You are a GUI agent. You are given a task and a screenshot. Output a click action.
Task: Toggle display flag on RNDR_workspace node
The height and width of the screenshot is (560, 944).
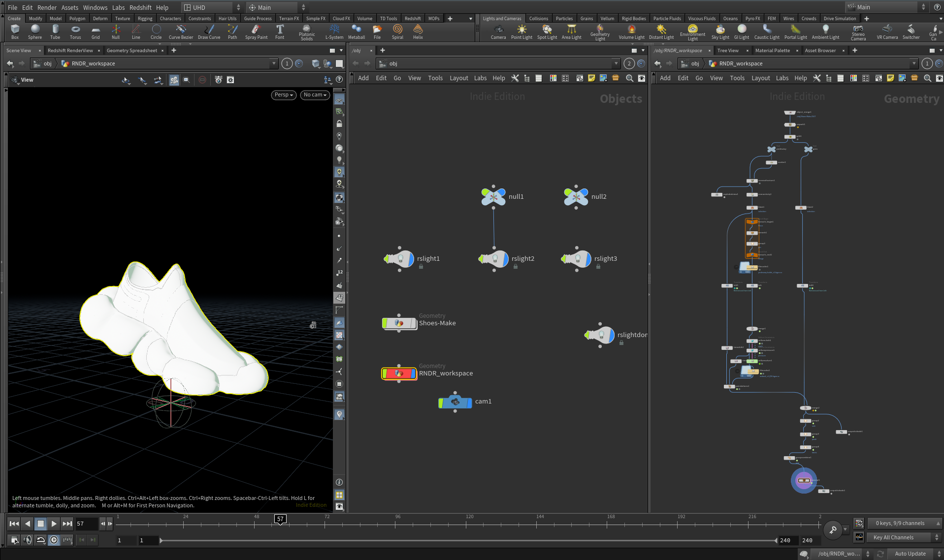pyautogui.click(x=413, y=373)
